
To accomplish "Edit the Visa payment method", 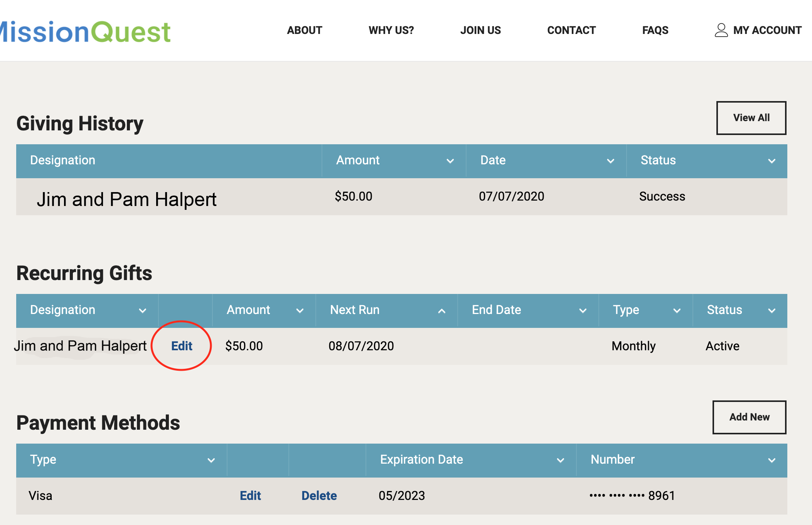I will click(250, 495).
